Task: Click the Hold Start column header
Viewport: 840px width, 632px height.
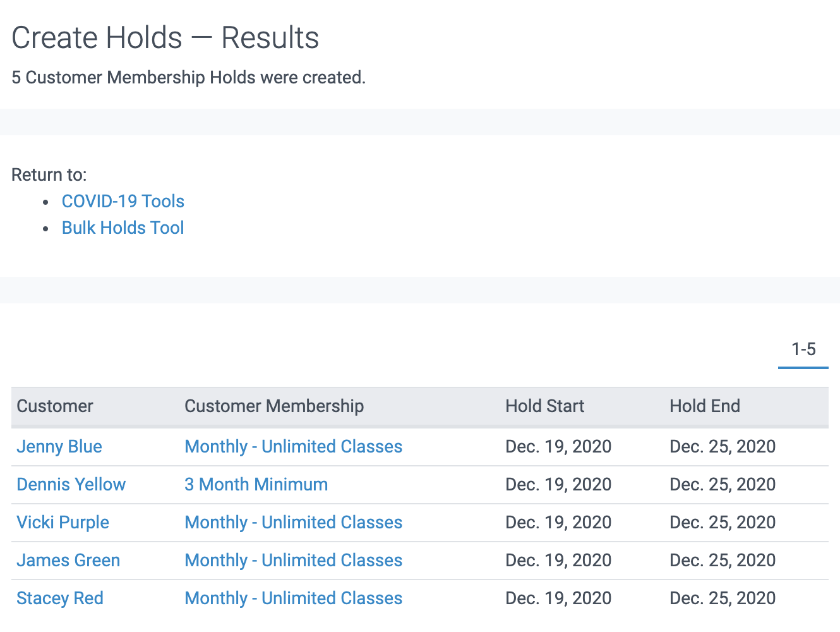Action: coord(544,406)
